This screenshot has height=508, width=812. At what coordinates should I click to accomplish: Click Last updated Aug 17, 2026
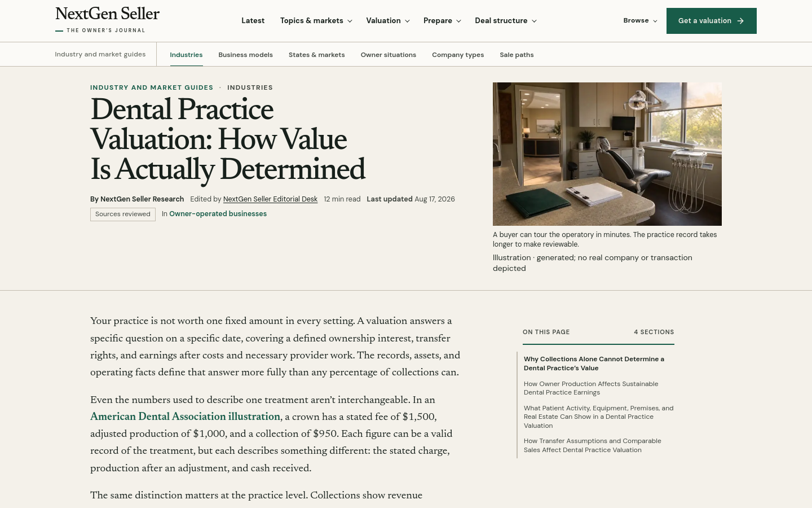pyautogui.click(x=411, y=199)
